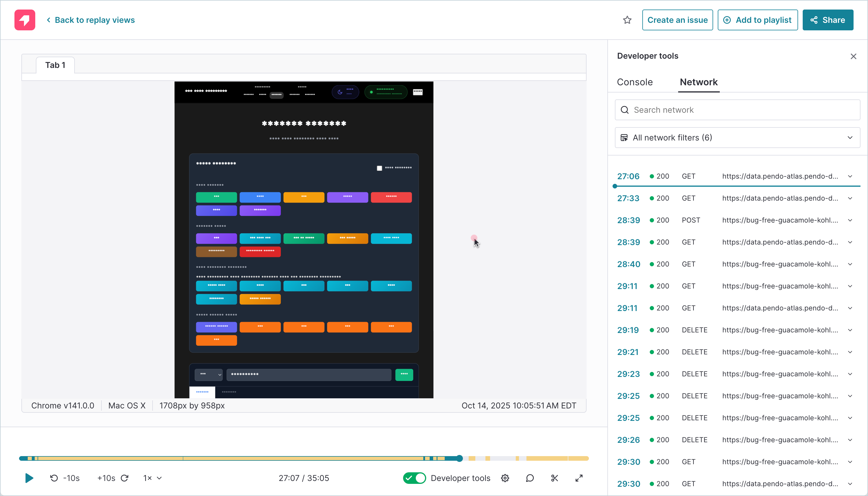Select the Network tab
Viewport: 868px width, 496px height.
pos(698,82)
